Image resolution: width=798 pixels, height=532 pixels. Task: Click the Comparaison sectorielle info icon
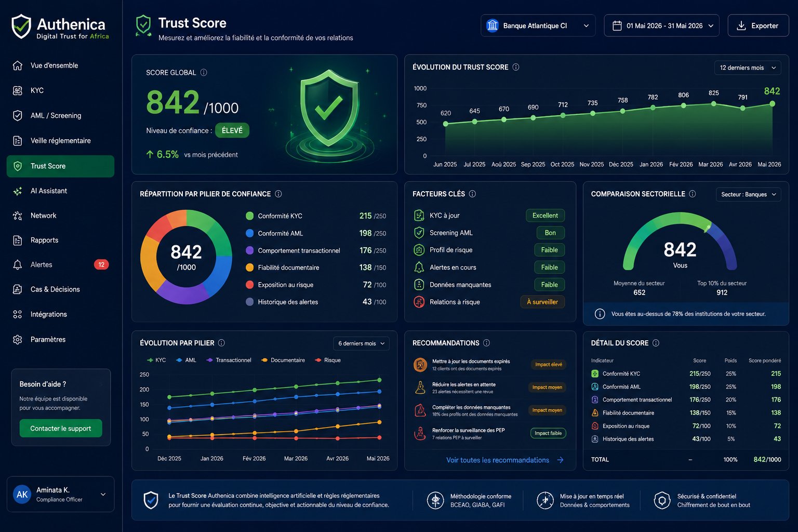pos(693,194)
